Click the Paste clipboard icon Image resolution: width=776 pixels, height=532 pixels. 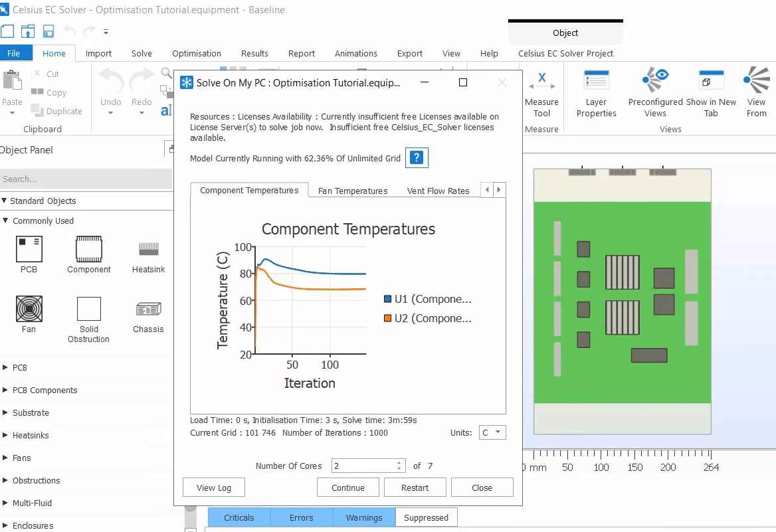click(12, 80)
